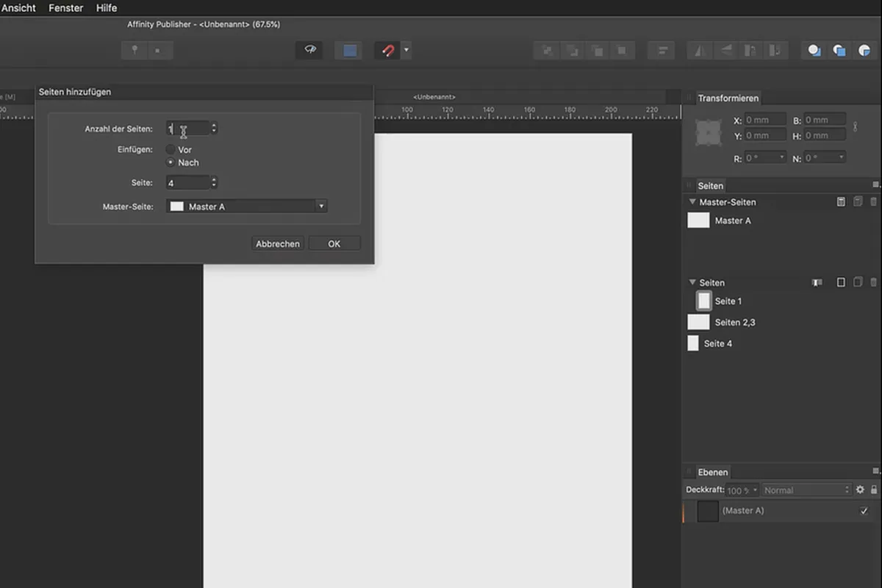
Task: Click the blue square toolbar button
Action: (350, 51)
